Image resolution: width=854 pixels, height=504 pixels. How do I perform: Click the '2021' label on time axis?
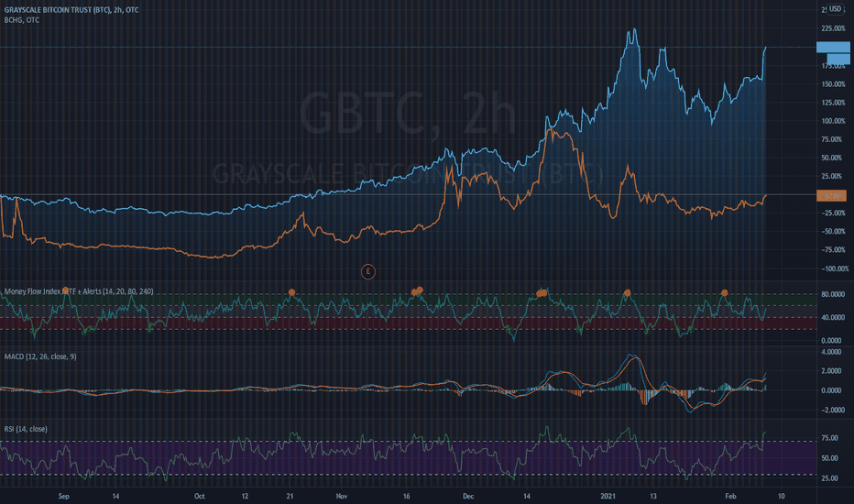608,497
